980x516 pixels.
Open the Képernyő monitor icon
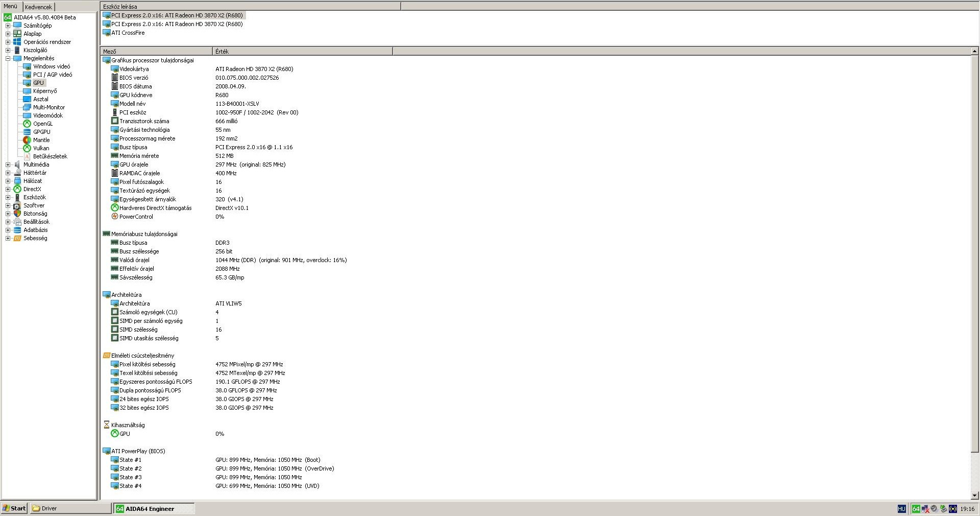pos(27,91)
